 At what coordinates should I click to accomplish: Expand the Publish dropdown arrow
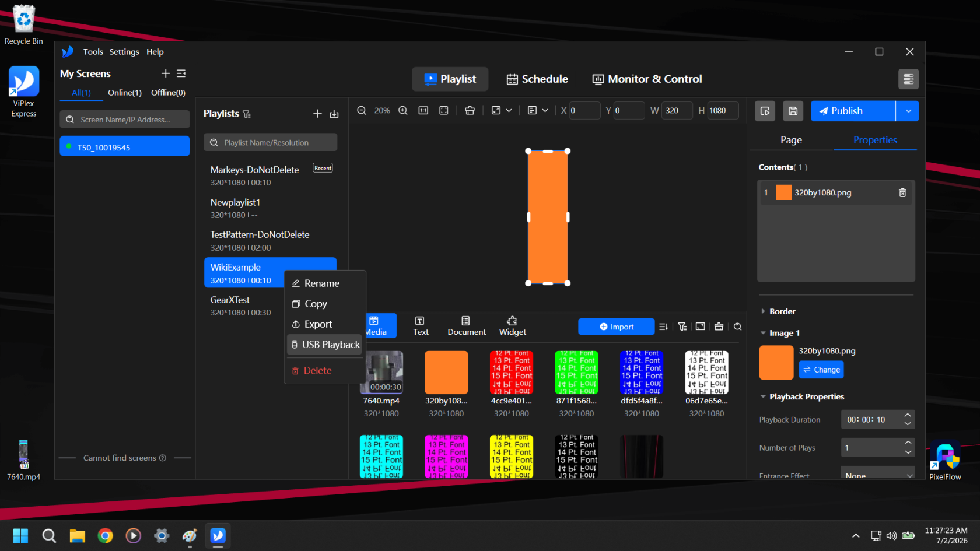coord(908,111)
